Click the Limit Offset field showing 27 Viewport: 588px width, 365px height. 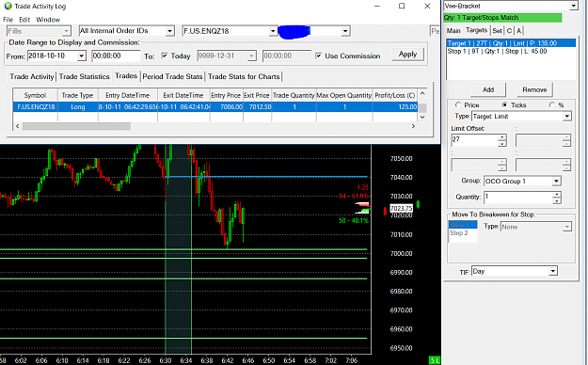click(x=474, y=140)
